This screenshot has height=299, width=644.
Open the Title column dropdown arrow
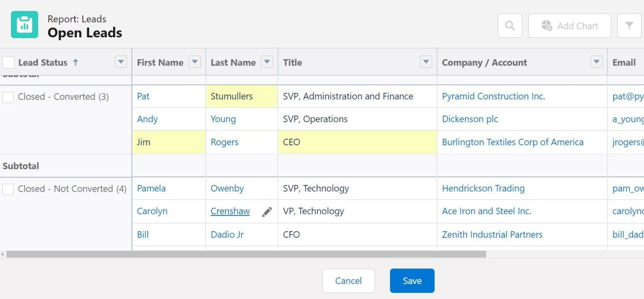click(x=426, y=62)
